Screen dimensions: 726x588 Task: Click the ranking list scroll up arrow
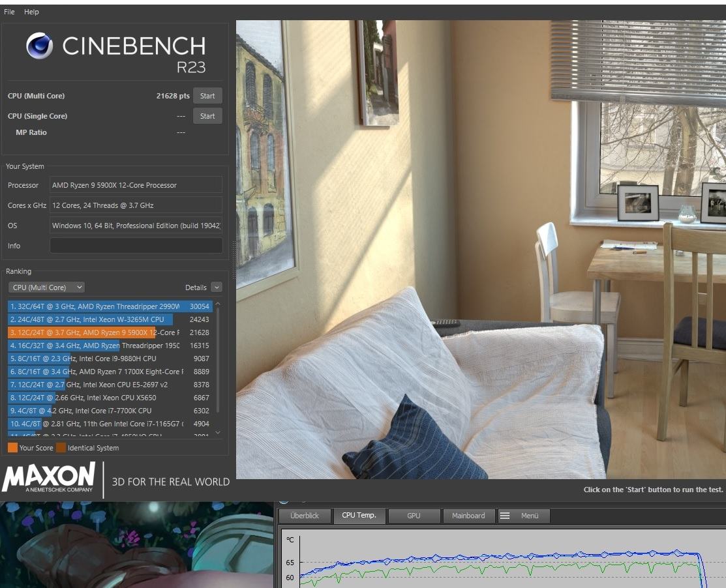[x=218, y=304]
